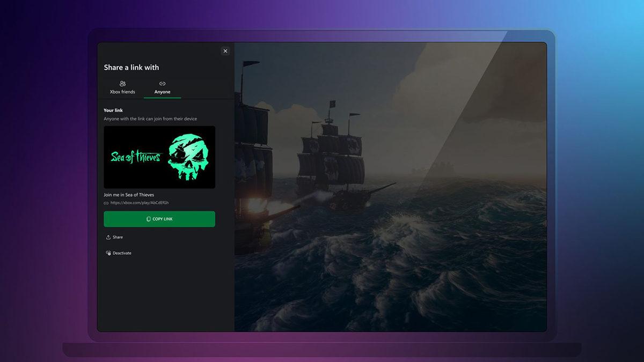This screenshot has height=362, width=644.
Task: Select the copy icon inside the COPY LINK button
Action: [148, 219]
